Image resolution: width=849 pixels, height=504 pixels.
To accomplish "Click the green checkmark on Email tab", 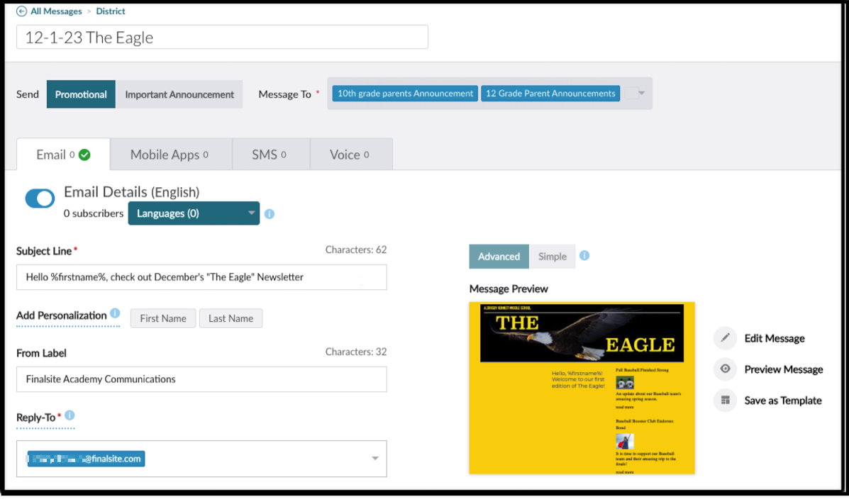I will click(84, 155).
